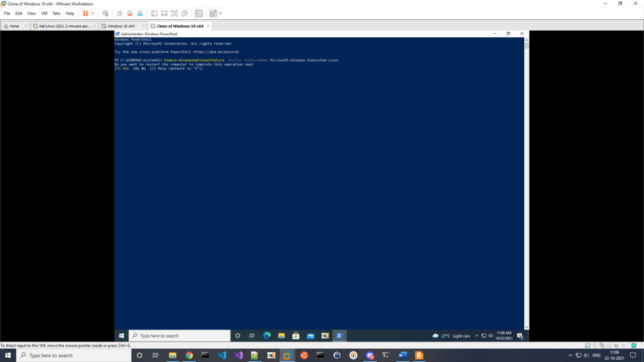Open the host notification center
Screen dimensions: 644x362
633,355
